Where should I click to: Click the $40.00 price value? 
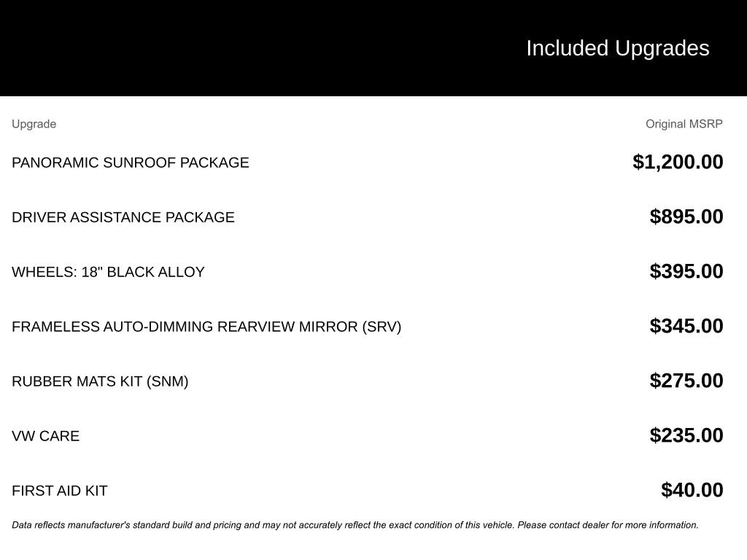click(692, 490)
